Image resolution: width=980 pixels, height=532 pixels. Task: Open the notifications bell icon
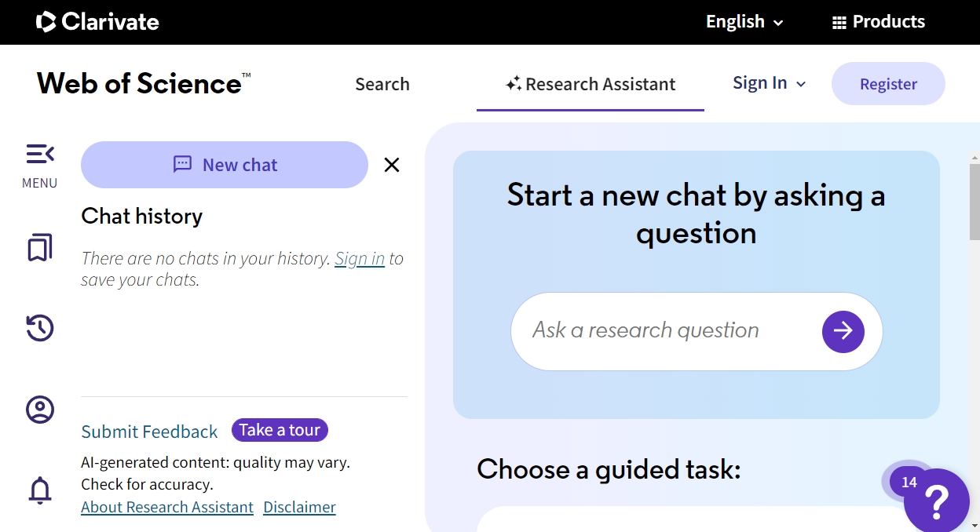(40, 490)
